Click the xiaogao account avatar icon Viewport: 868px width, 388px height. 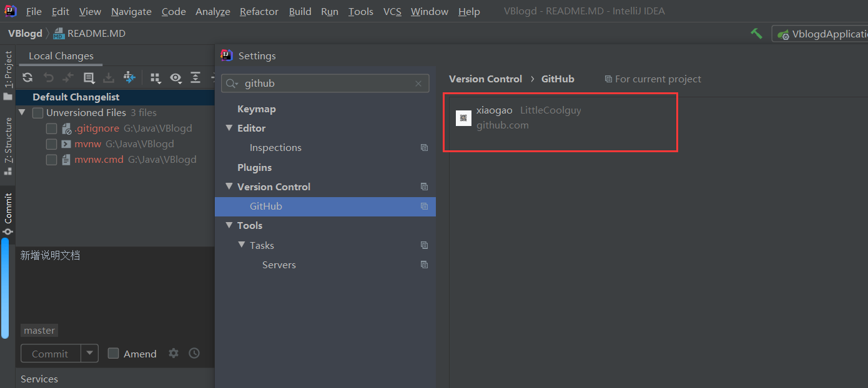click(463, 118)
